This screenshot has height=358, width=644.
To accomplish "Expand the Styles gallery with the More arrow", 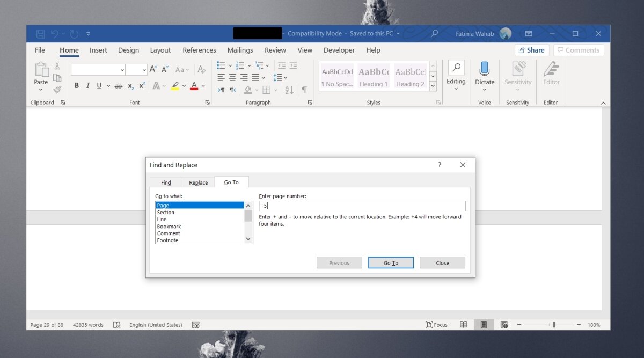I will (x=433, y=84).
